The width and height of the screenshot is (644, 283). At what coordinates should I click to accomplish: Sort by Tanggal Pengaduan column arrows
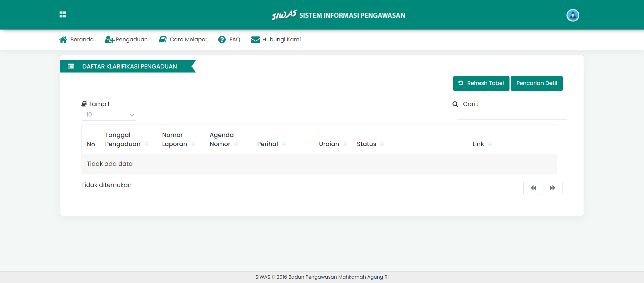(x=147, y=144)
